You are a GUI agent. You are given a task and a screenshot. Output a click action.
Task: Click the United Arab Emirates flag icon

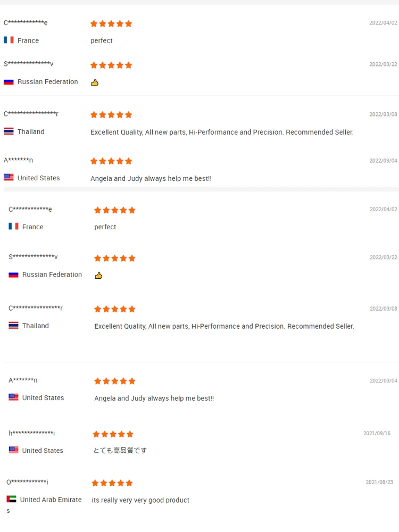click(11, 499)
